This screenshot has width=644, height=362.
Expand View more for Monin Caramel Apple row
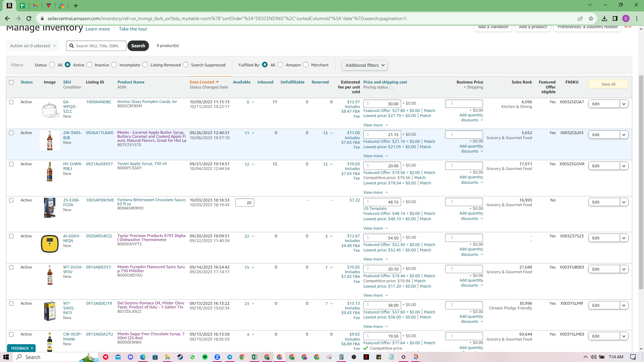tap(376, 156)
